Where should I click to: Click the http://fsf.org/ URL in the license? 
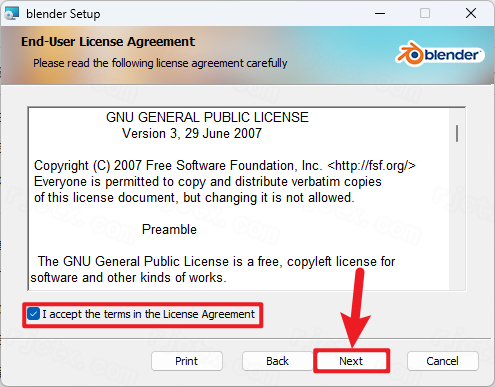tap(371, 166)
